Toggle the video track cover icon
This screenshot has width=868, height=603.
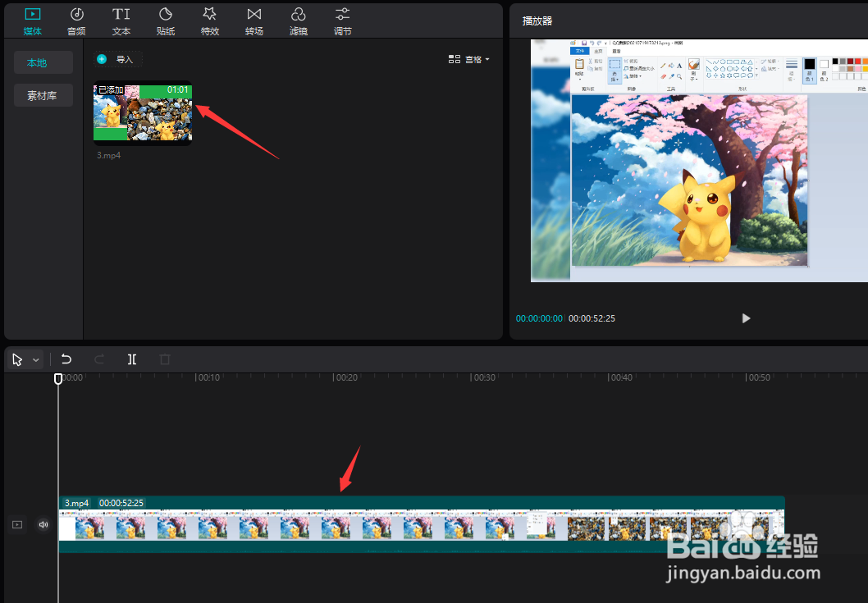(17, 524)
